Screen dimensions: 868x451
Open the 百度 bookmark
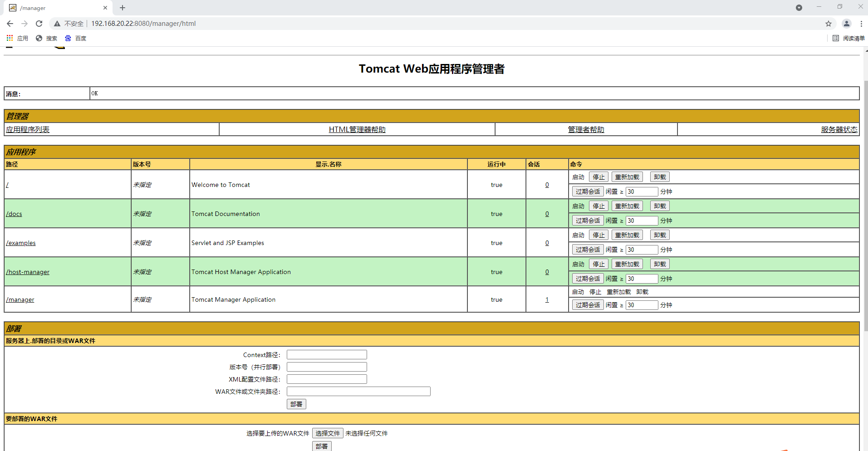click(75, 38)
